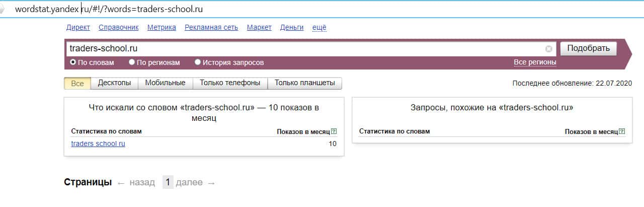Open help icon beside right Показов в месяц

[622, 131]
